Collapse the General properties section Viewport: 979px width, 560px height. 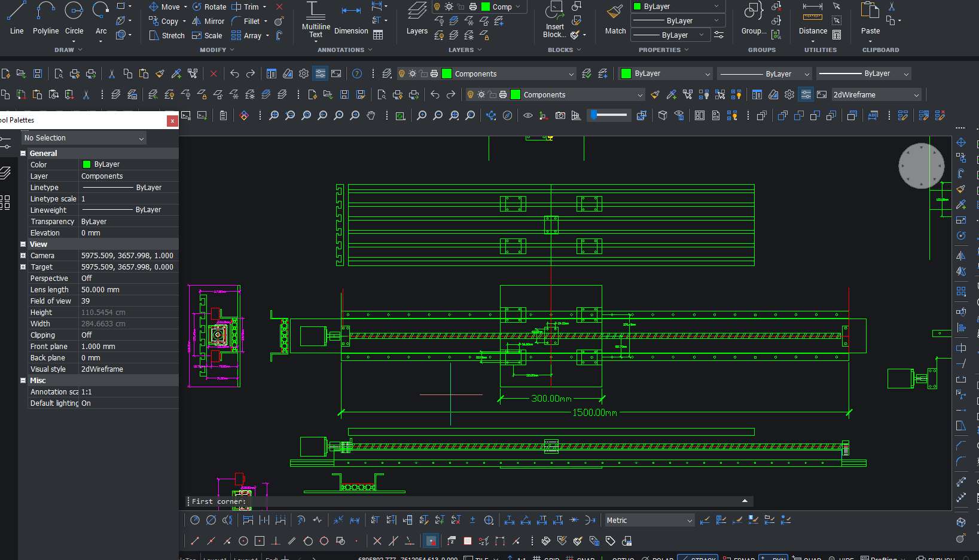click(x=23, y=154)
